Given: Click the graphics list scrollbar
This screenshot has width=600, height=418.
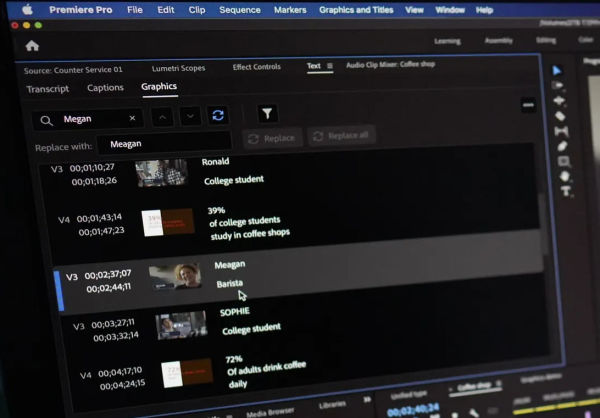Looking at the screenshot, I should coord(542,226).
